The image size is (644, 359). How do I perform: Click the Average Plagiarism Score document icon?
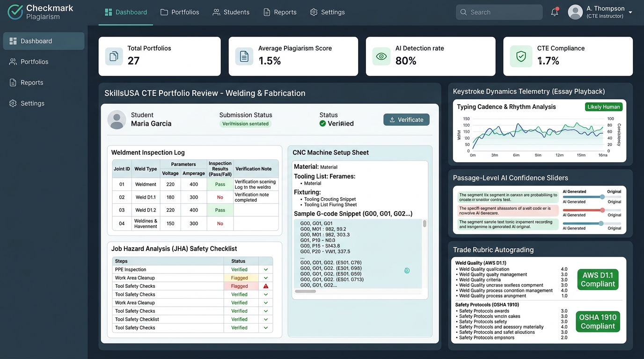(244, 56)
